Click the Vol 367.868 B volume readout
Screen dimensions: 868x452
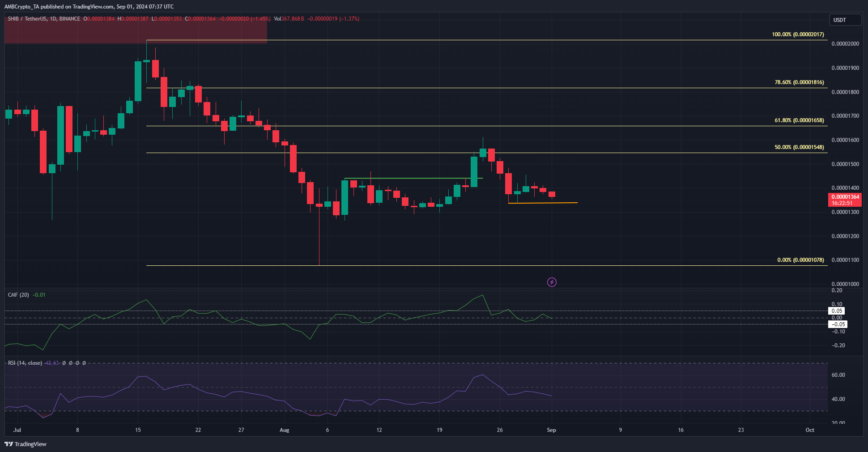289,19
